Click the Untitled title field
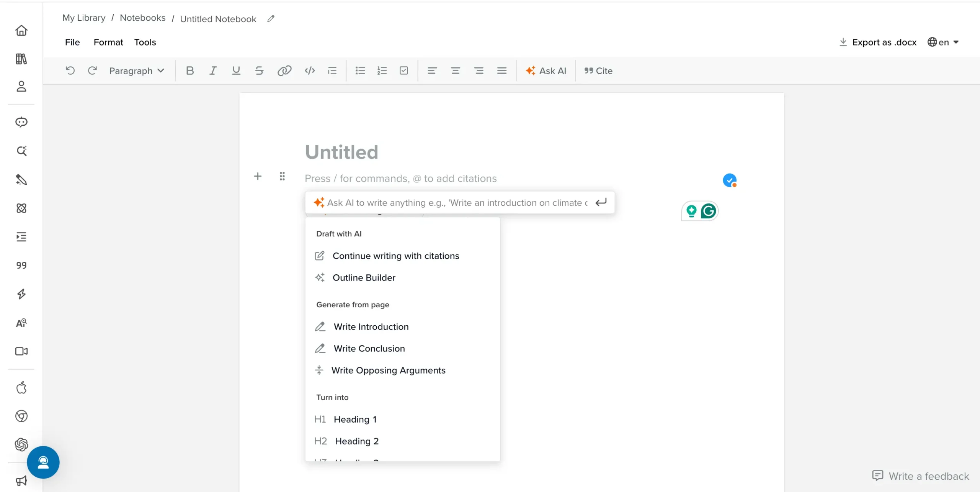 coord(341,152)
